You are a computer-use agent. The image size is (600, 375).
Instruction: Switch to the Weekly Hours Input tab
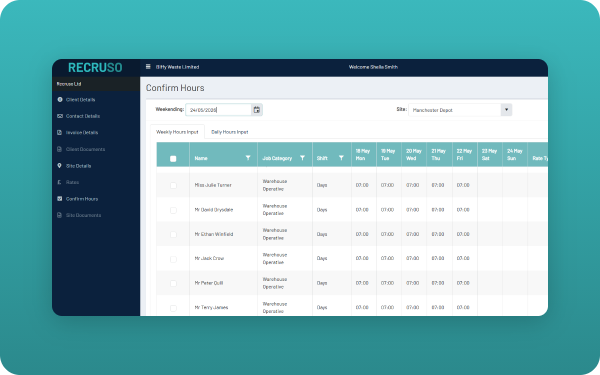tap(177, 132)
